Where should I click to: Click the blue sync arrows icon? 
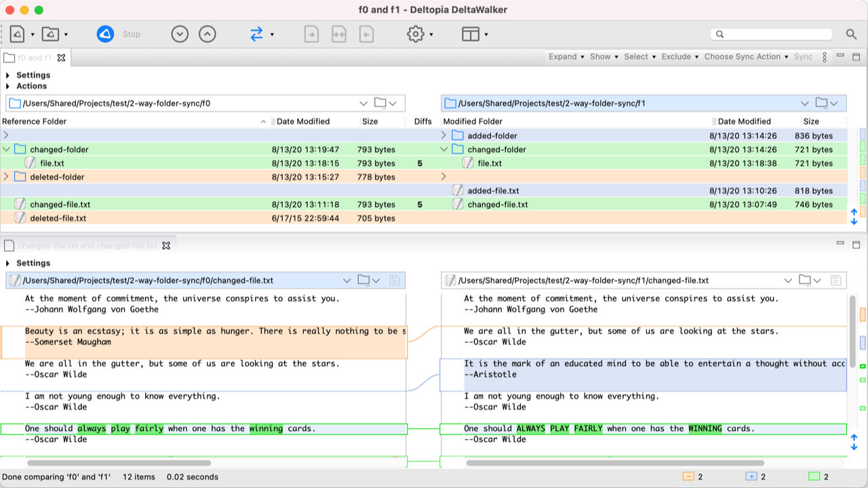(256, 34)
